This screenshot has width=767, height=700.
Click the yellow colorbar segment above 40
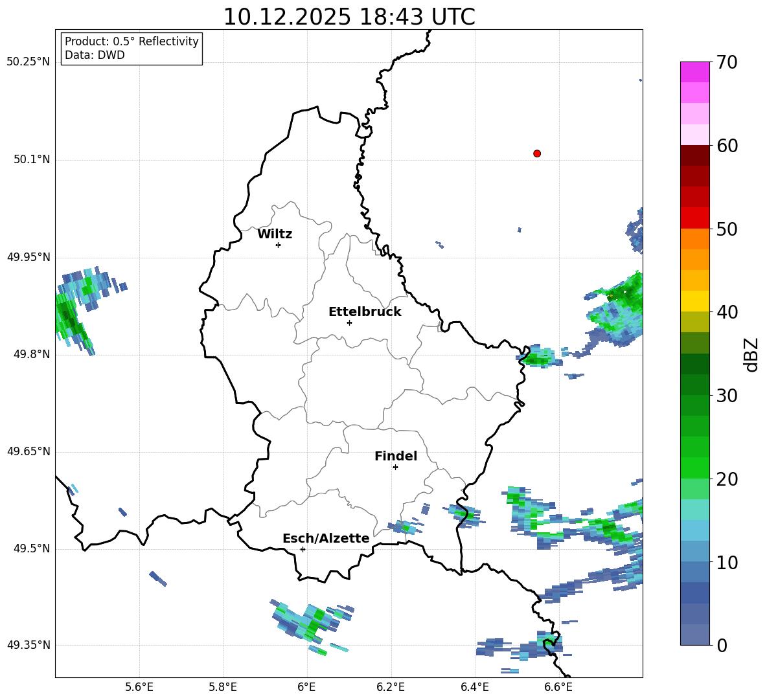click(x=694, y=301)
